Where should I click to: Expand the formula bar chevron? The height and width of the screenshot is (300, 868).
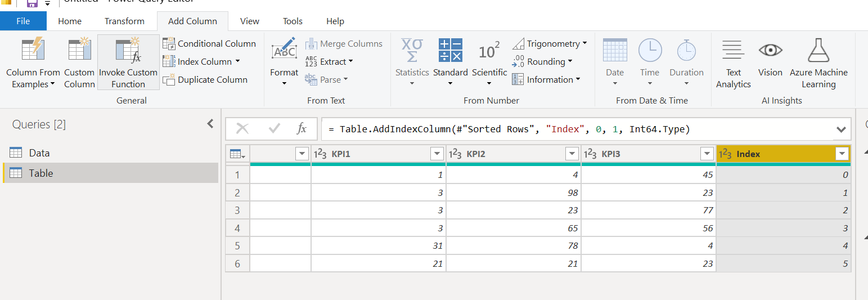point(841,129)
